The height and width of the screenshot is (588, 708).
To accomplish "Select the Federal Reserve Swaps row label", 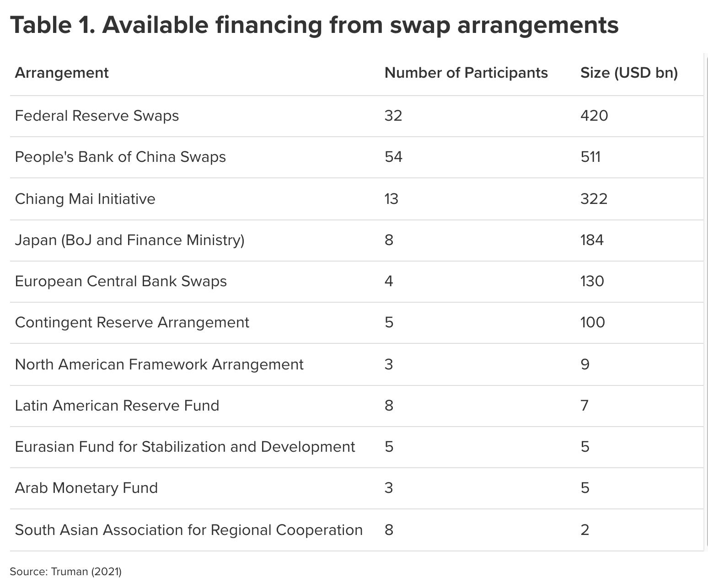I will coord(97,116).
